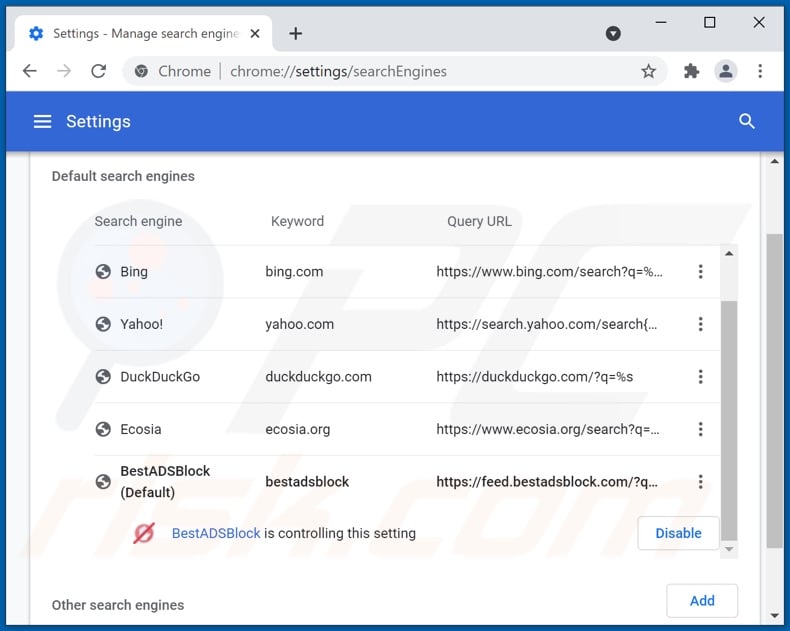Screen dimensions: 790x631
Task: Click the settings gear tab icon
Action: click(x=36, y=34)
